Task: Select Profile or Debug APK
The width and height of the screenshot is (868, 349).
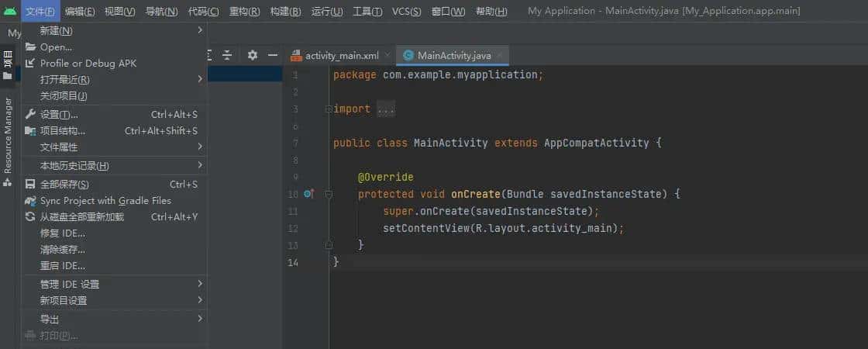Action: [x=114, y=63]
